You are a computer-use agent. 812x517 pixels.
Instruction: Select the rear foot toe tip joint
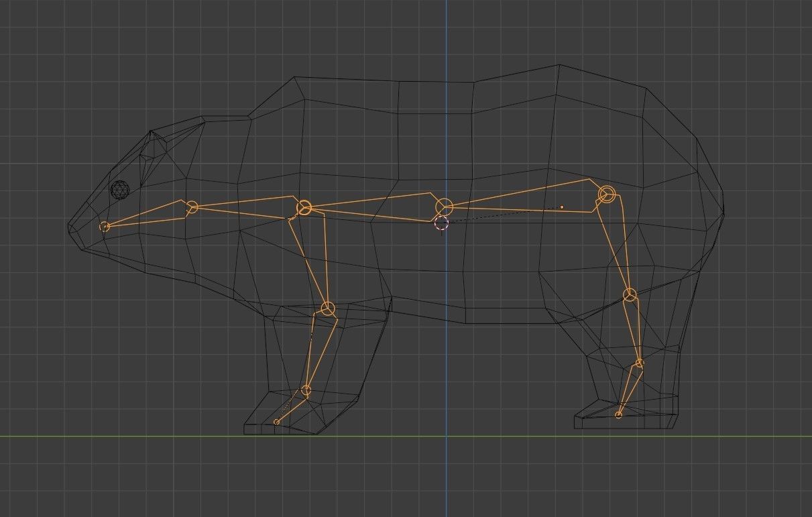click(x=618, y=415)
